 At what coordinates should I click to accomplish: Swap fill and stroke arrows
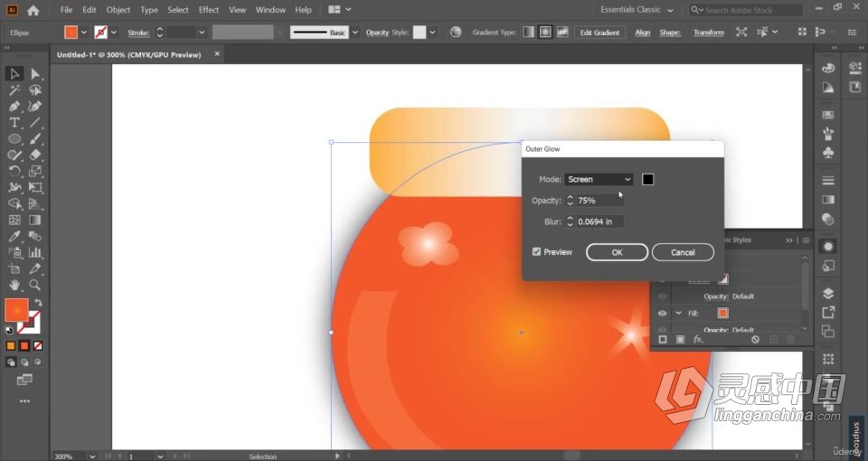[38, 303]
